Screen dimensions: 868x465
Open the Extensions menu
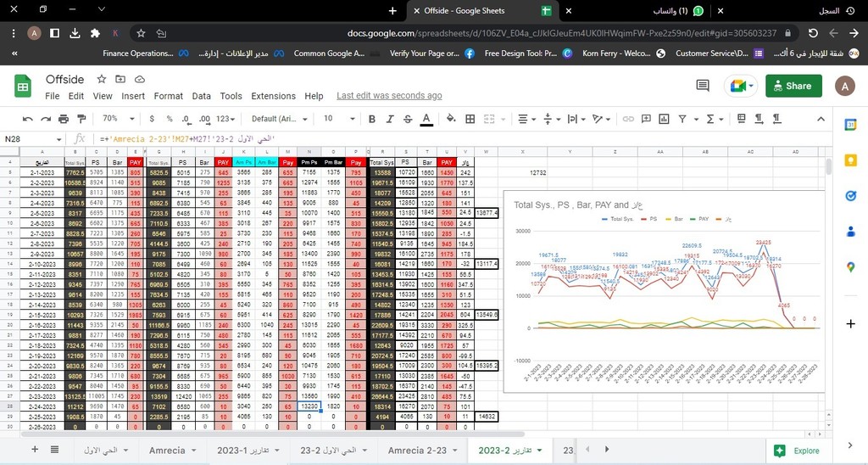click(274, 96)
